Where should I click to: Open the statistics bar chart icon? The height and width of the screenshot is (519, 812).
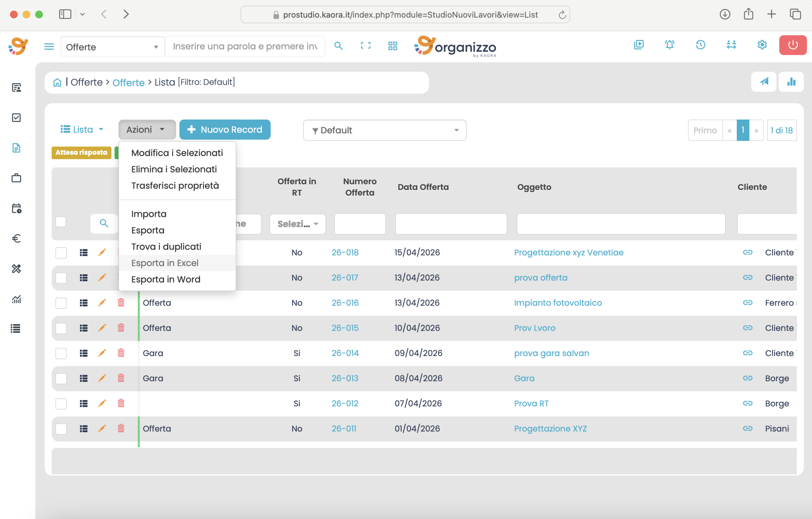[791, 81]
